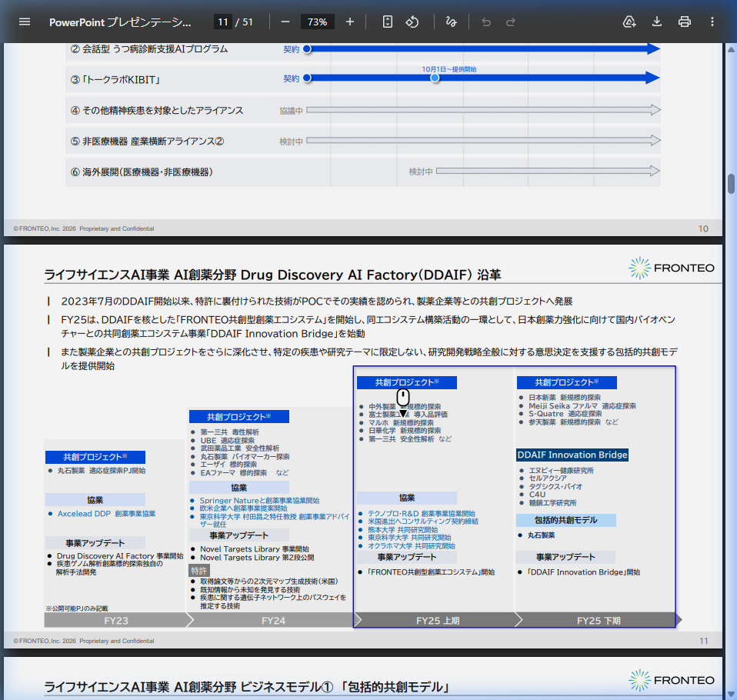Rotate the document counterclockwise
This screenshot has width=737, height=700.
click(412, 22)
